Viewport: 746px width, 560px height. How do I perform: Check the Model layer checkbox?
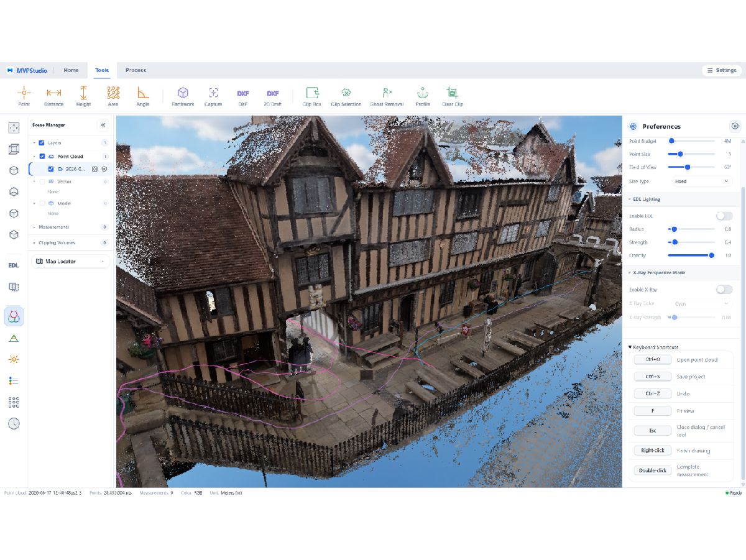point(42,203)
